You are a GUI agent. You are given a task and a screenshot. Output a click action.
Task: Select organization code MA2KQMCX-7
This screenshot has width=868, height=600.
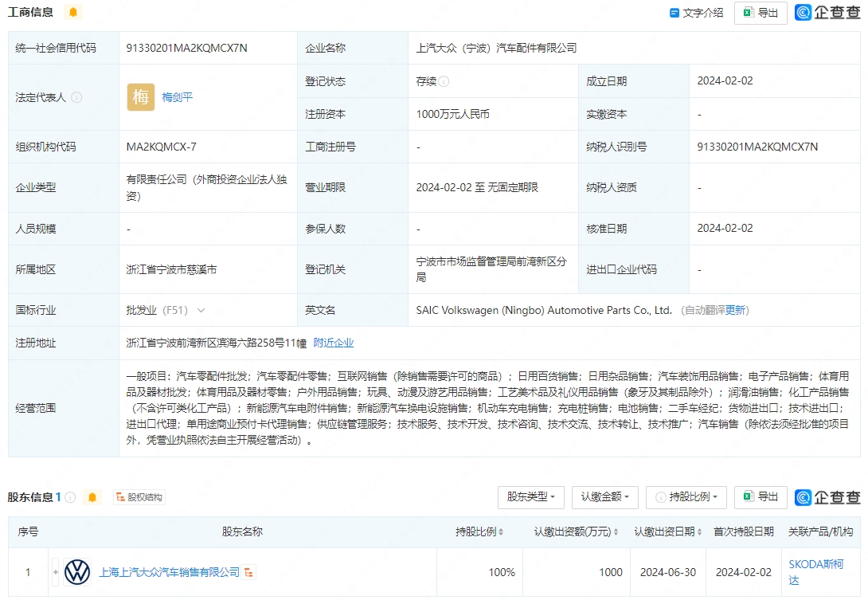point(161,147)
